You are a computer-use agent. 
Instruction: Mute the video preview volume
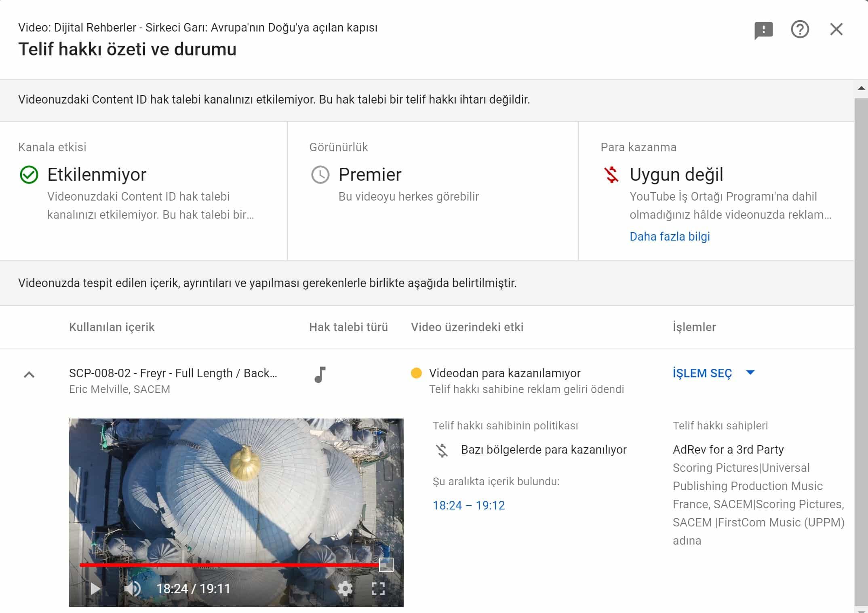132,588
